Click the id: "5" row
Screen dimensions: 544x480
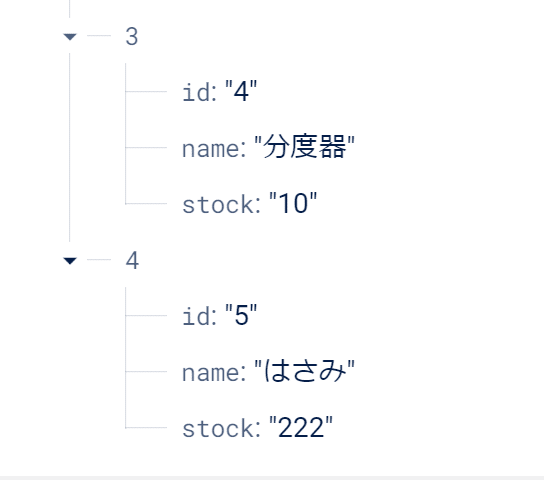click(x=220, y=316)
